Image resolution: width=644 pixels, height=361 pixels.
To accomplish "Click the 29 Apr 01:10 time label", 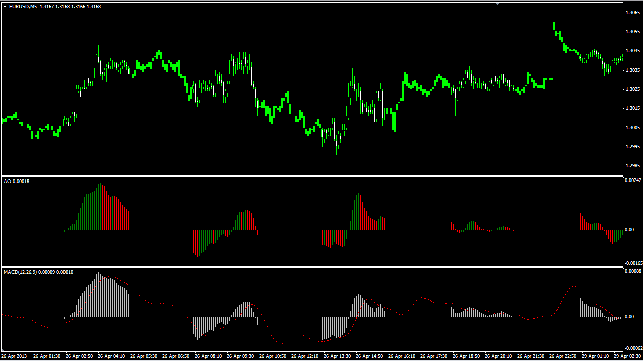I will click(596, 356).
